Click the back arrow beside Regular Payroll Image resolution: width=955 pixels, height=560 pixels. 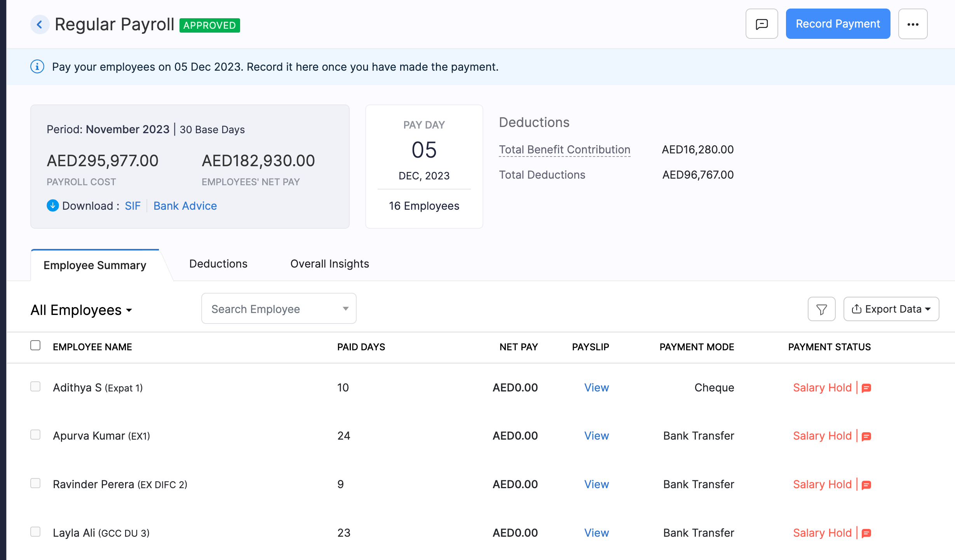click(x=40, y=25)
